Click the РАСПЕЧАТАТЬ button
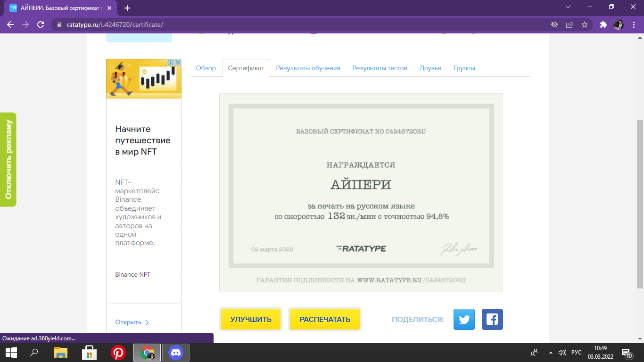Screen dimensions: 644x362 click(325, 319)
